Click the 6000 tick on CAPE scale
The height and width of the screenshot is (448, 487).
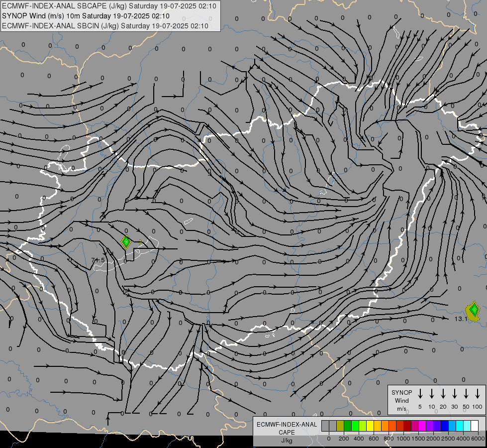pos(478,439)
